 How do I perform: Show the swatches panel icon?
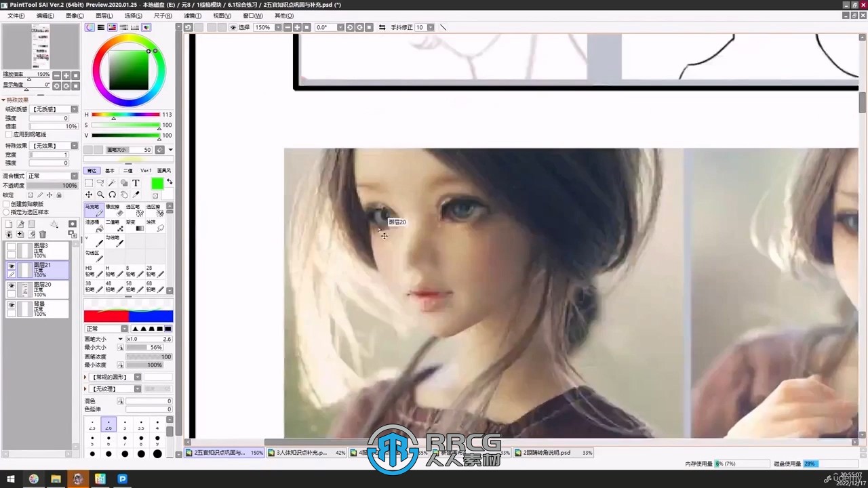[135, 28]
